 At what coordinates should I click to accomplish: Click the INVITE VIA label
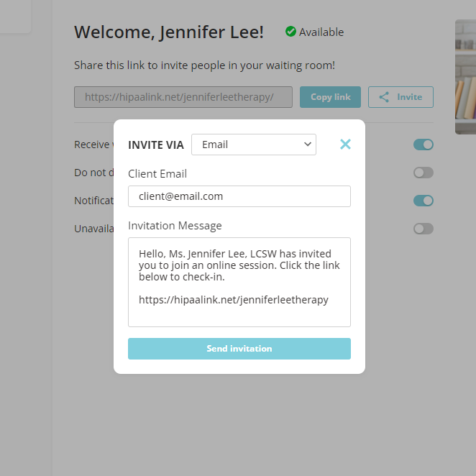click(156, 145)
